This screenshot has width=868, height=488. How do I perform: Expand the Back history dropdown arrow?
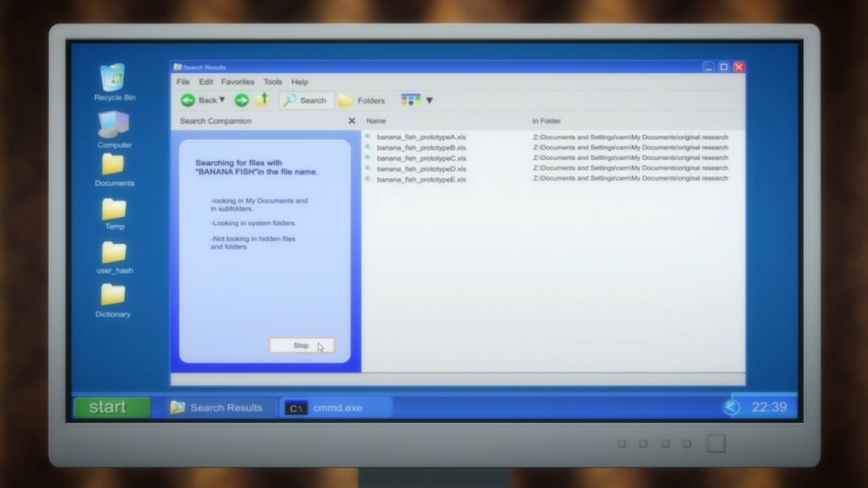(x=222, y=100)
